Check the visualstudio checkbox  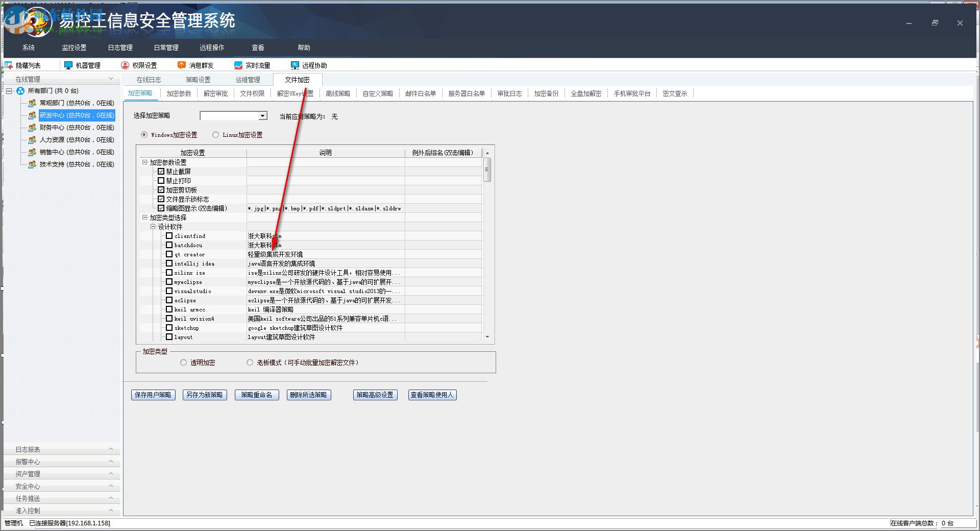169,291
